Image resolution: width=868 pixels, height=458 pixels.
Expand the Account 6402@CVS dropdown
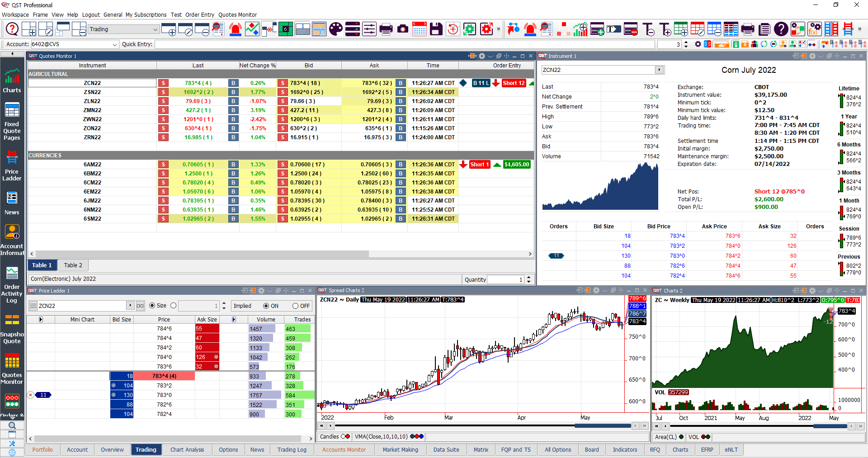[115, 44]
